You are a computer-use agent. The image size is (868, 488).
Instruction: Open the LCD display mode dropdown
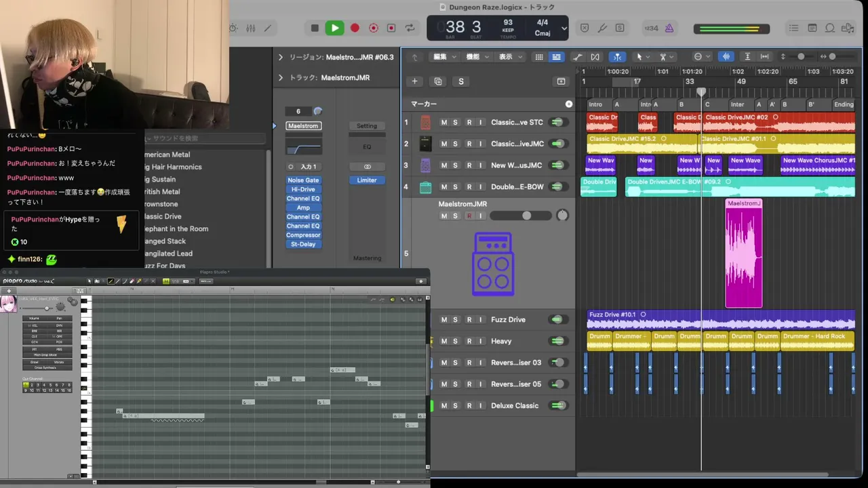pos(564,28)
